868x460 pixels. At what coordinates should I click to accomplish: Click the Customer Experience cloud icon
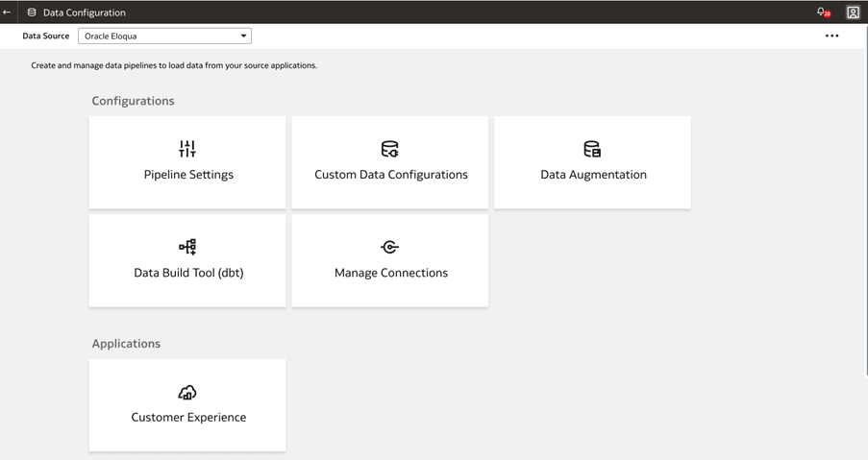187,392
